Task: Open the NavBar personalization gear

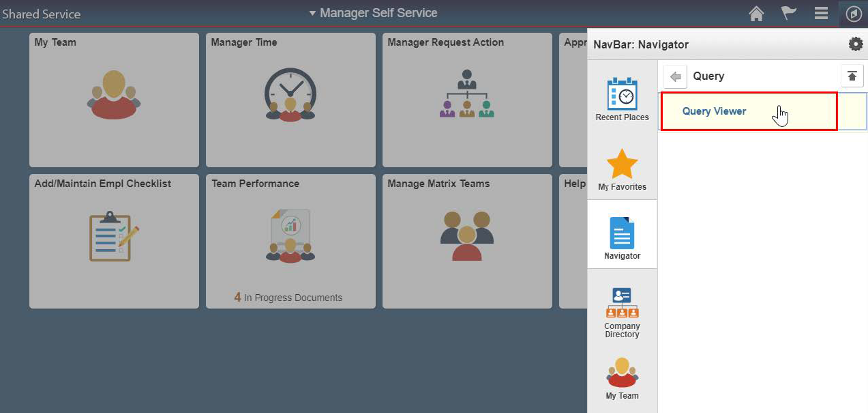Action: click(854, 43)
